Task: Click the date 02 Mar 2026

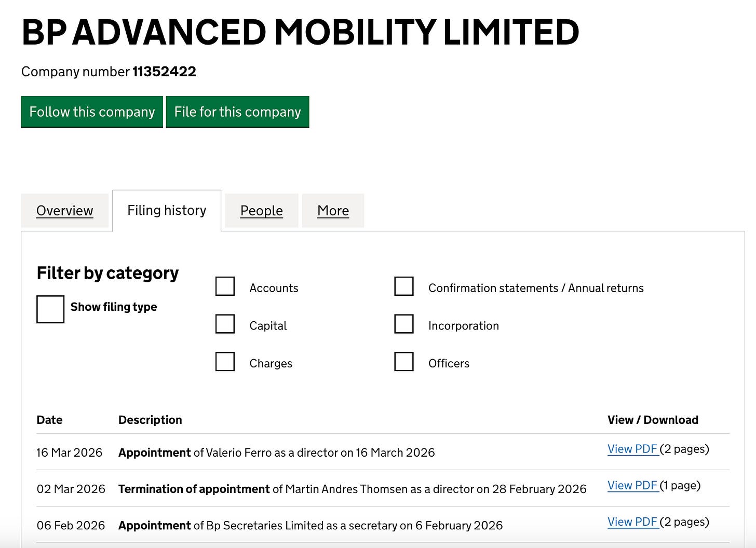Action: coord(71,489)
